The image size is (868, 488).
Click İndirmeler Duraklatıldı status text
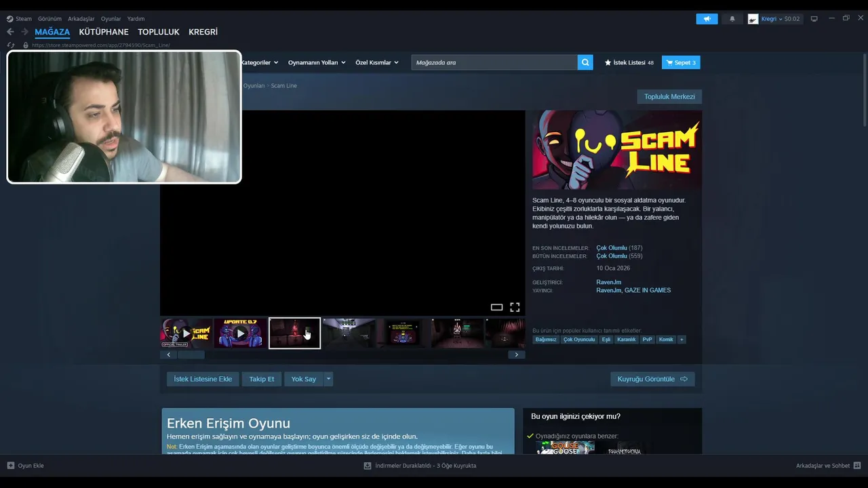click(x=426, y=466)
